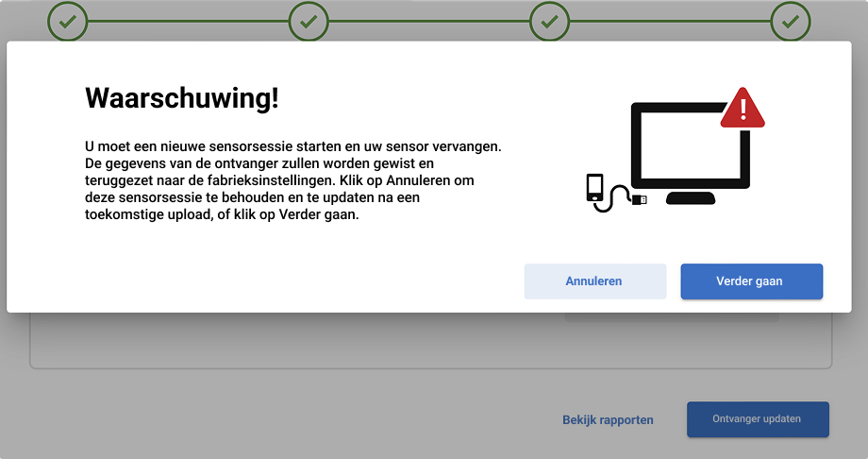Click the curved cable between receiver and USB
Screen dimensions: 868x459
613,198
